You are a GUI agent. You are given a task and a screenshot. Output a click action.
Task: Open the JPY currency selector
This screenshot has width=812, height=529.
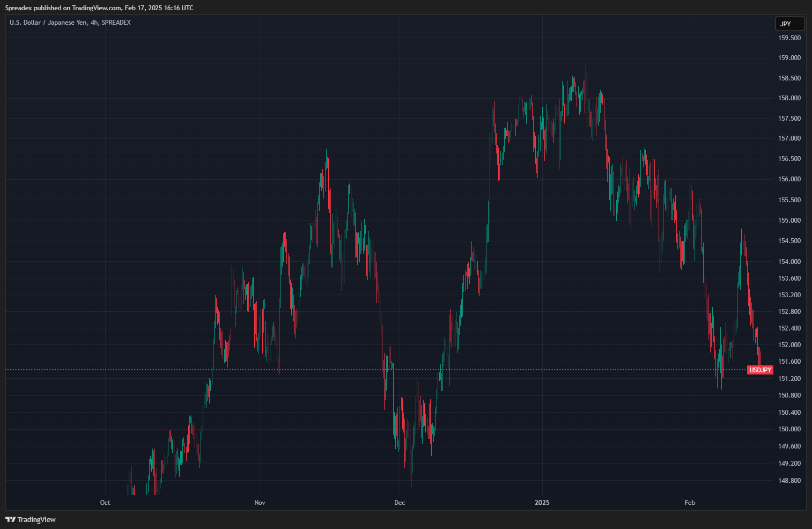(x=789, y=24)
